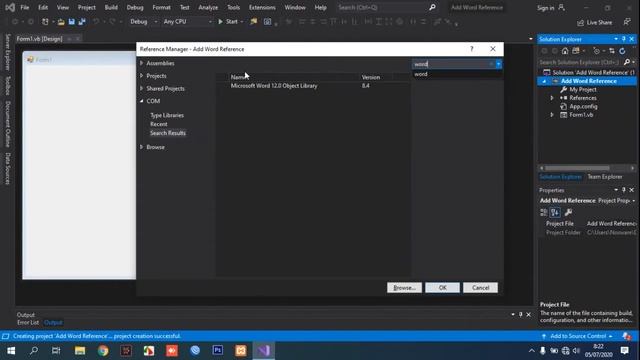Click the Reference Manager search field
This screenshot has width=640, height=360.
(x=453, y=64)
